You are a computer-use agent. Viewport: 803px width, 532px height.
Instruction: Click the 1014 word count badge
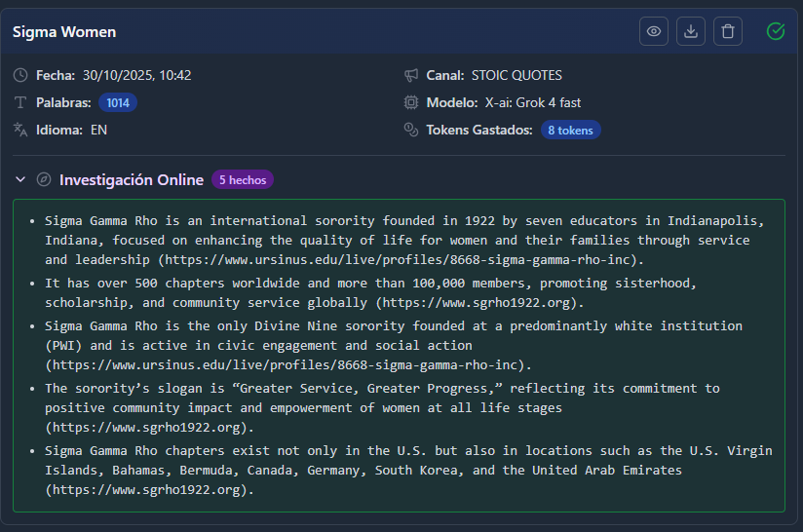(x=118, y=102)
